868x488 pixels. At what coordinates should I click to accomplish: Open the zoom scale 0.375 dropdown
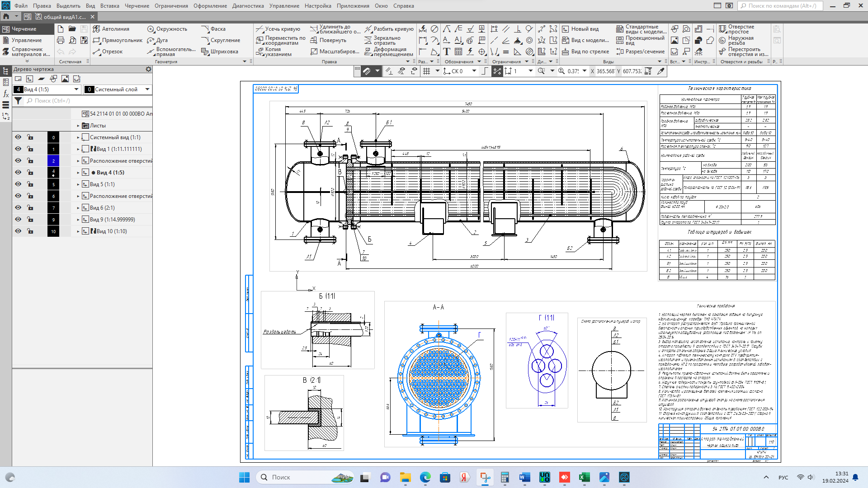[x=585, y=71]
